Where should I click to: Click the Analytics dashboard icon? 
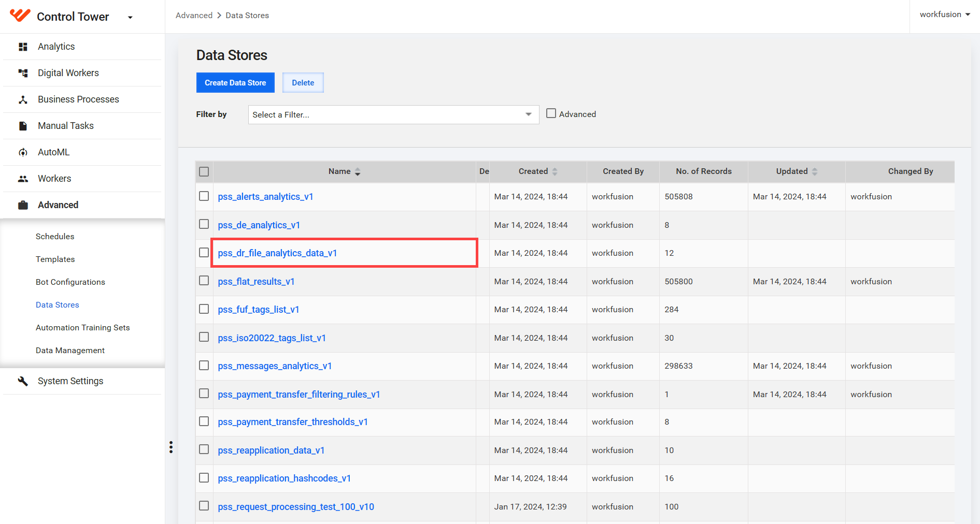pos(23,47)
